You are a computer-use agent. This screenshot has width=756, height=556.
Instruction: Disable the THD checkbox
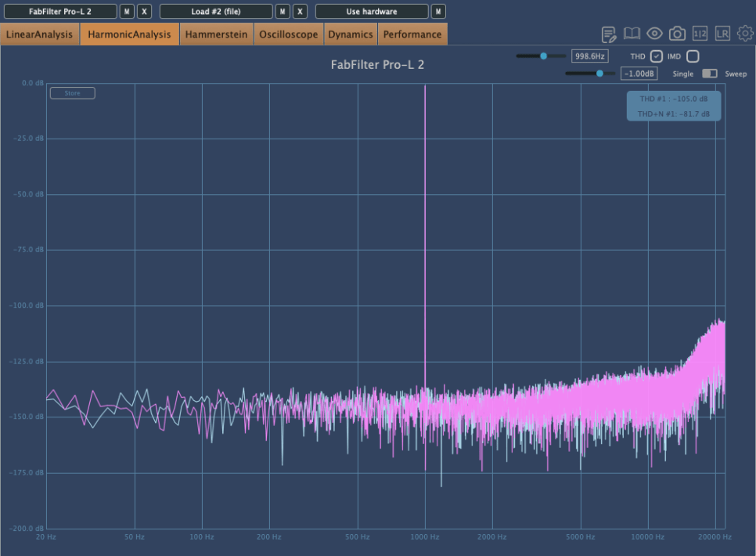point(657,56)
